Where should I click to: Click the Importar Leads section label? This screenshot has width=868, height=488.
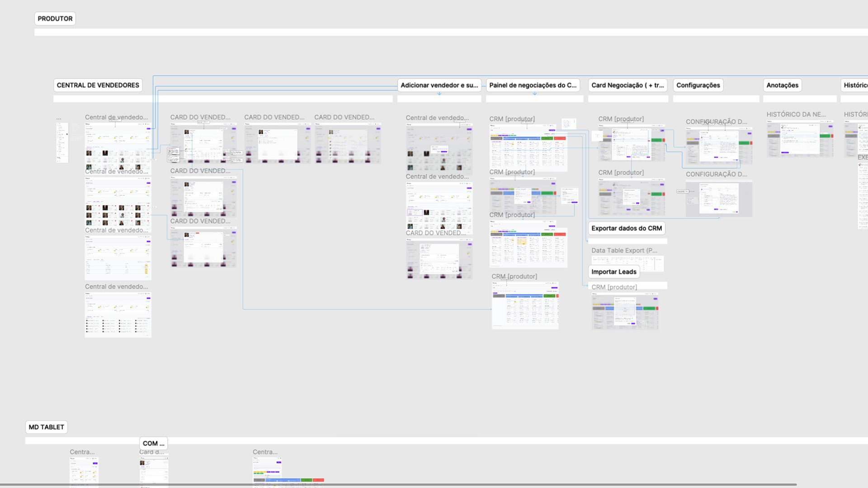613,272
